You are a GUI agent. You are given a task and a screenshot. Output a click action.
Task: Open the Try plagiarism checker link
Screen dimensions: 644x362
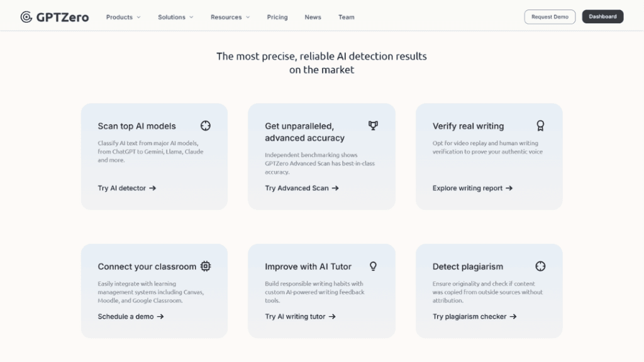coord(475,317)
